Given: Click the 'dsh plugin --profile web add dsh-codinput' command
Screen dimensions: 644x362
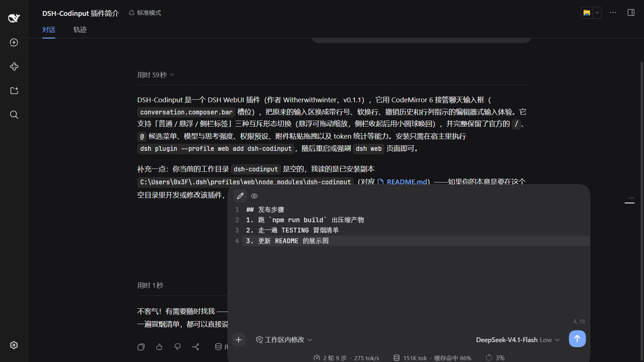Looking at the screenshot, I should pos(216,149).
